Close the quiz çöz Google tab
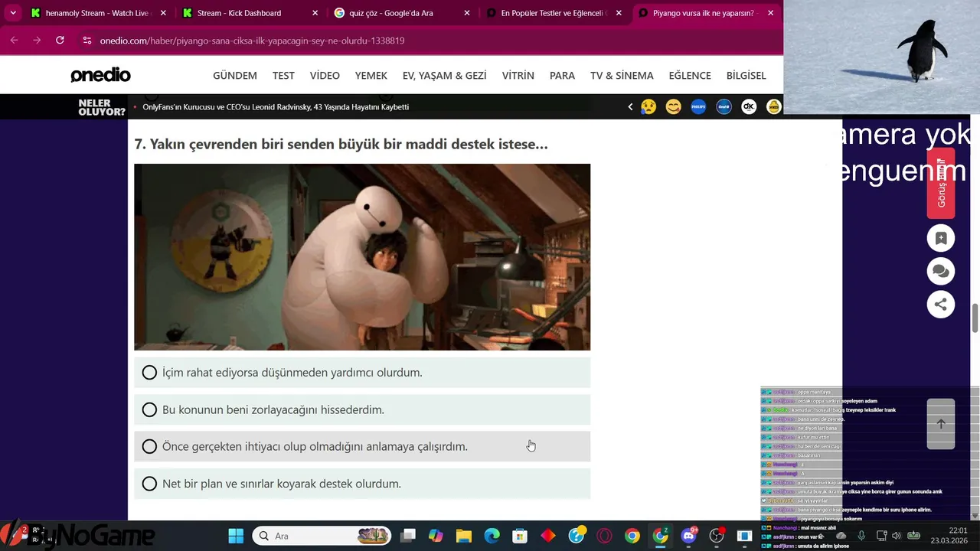Image resolution: width=980 pixels, height=551 pixels. point(467,13)
